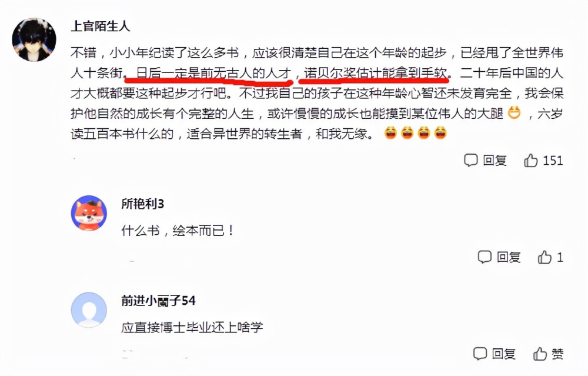This screenshot has width=588, height=376.
Task: Open 上官陌生人's profile avatar
Action: [x=34, y=39]
